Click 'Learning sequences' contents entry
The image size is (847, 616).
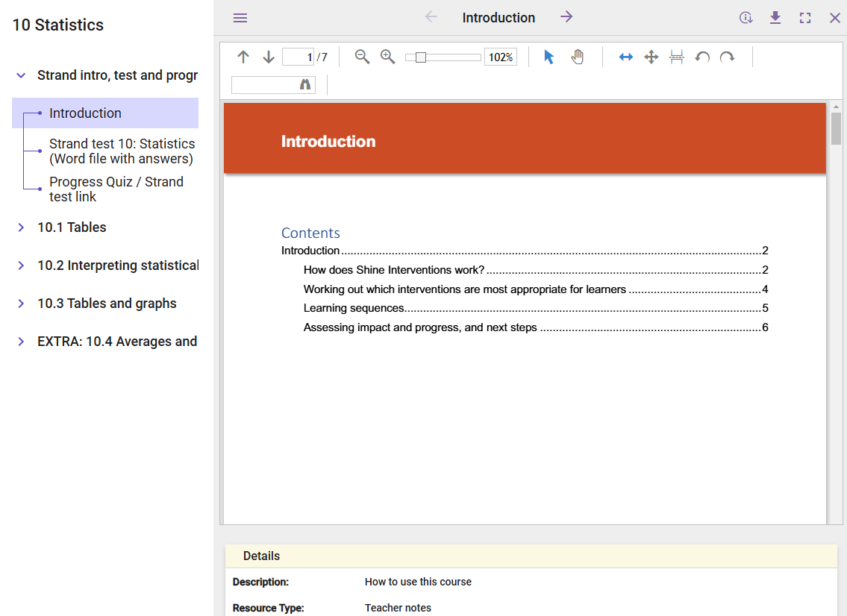(354, 308)
